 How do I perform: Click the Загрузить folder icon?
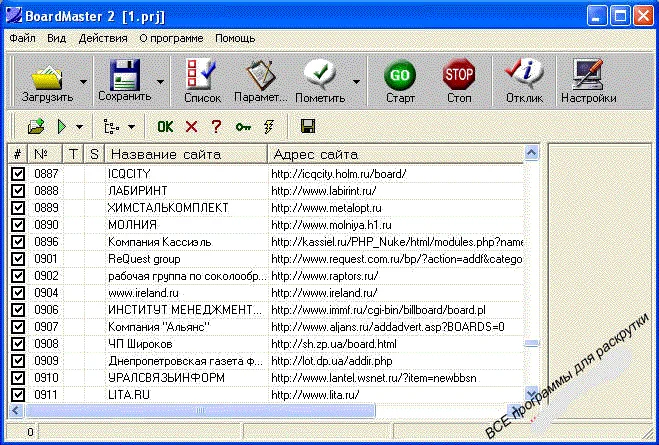(x=47, y=76)
